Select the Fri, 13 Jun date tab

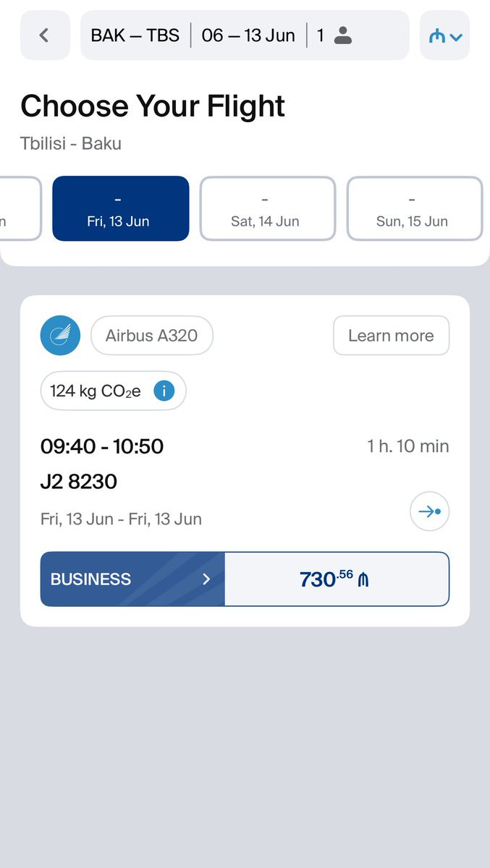pyautogui.click(x=121, y=208)
